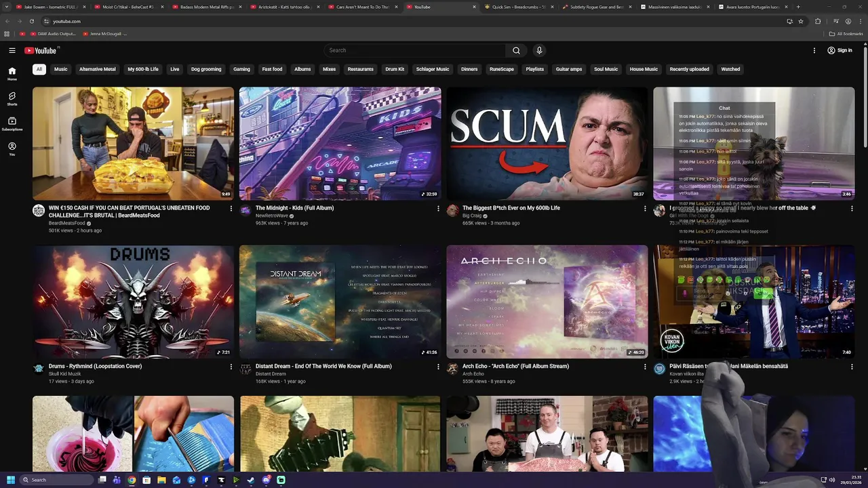Click the YouTube search field

[x=415, y=50]
